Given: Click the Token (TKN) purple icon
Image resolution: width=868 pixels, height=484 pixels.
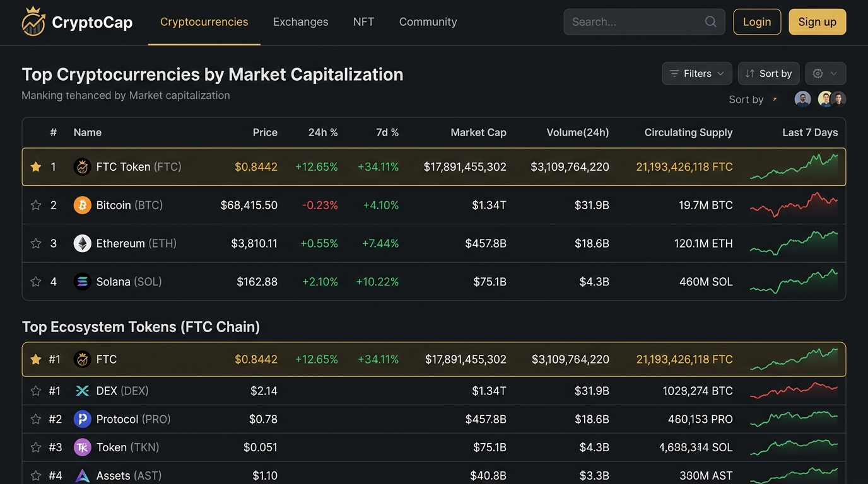Looking at the screenshot, I should [83, 447].
